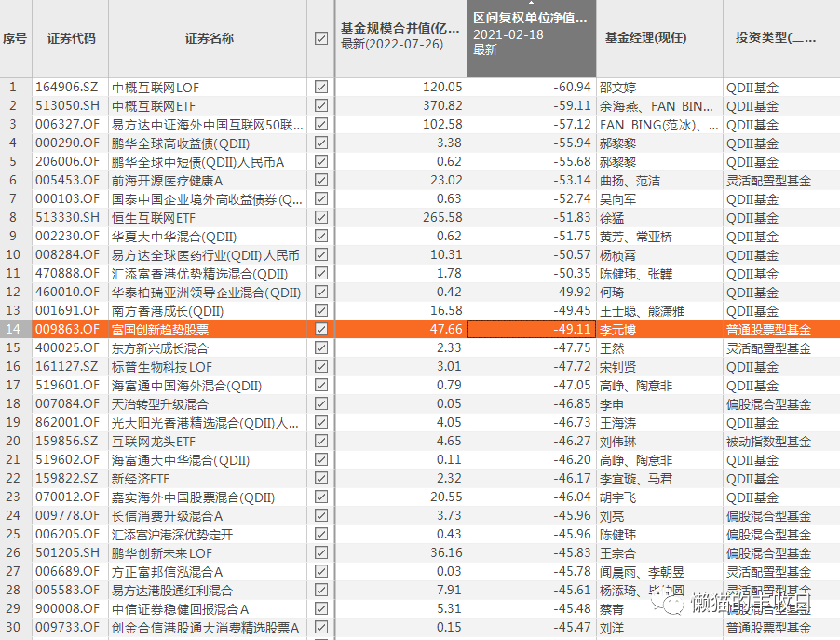Select fund name 方正富邦信泓混合A
The width and height of the screenshot is (840, 640).
pyautogui.click(x=167, y=572)
